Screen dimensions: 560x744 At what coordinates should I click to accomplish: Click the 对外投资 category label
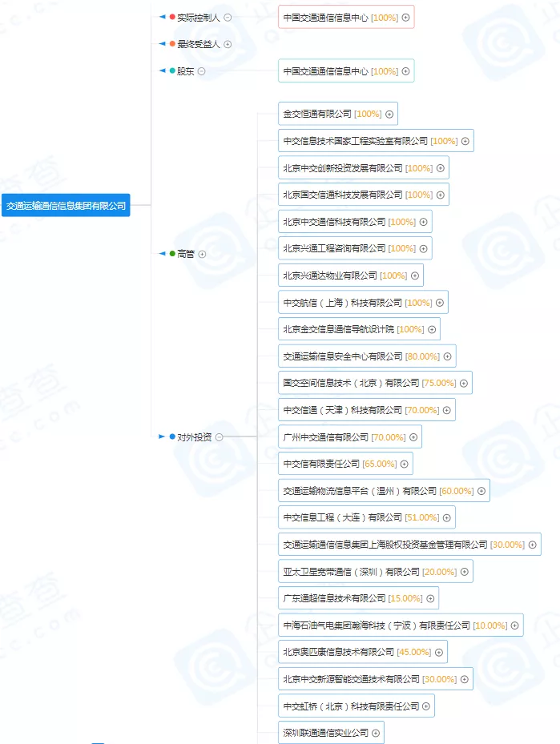(x=194, y=437)
